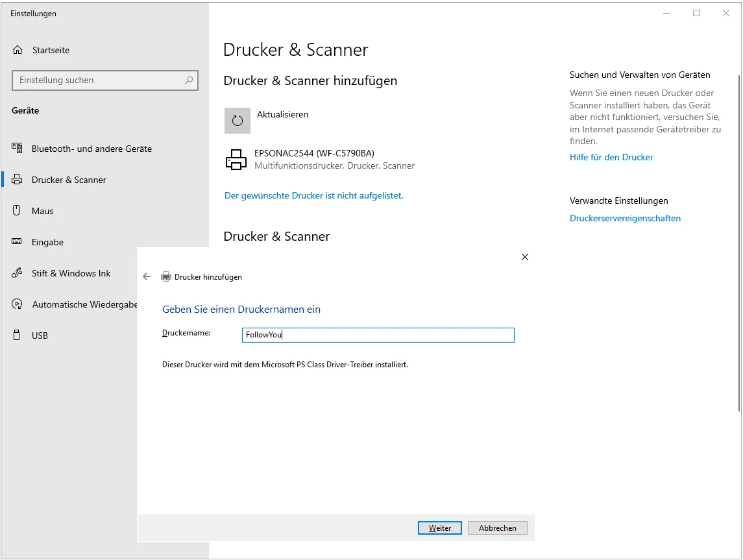Click the Startseite home icon

click(x=18, y=50)
